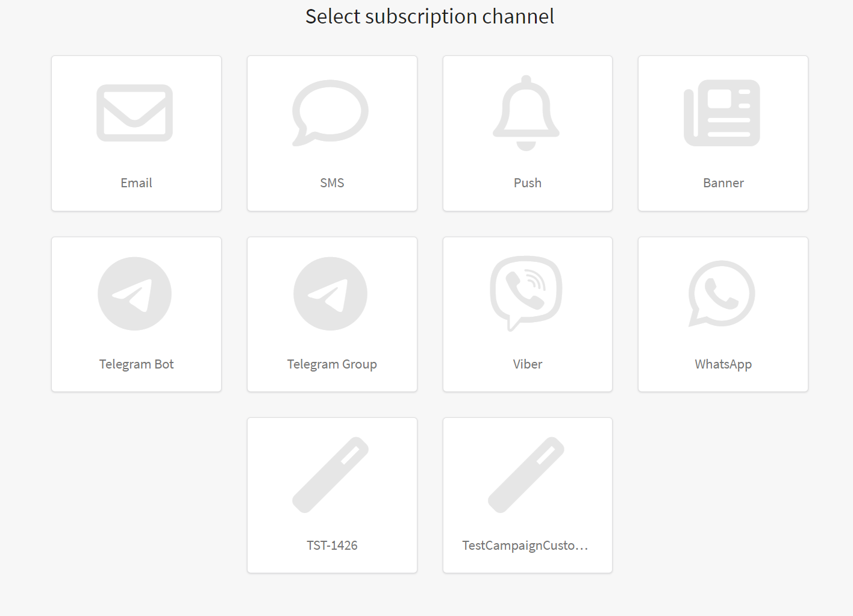Select the SMS speech bubble icon
The width and height of the screenshot is (853, 616).
pos(330,113)
